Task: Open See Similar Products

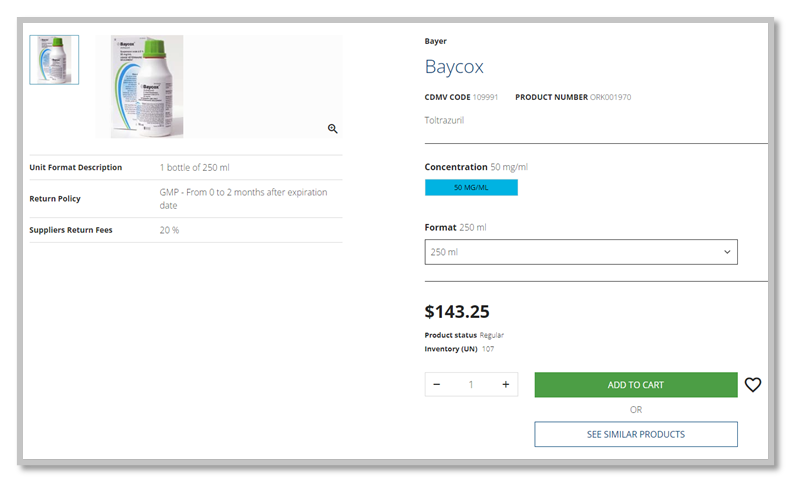Action: (x=636, y=434)
